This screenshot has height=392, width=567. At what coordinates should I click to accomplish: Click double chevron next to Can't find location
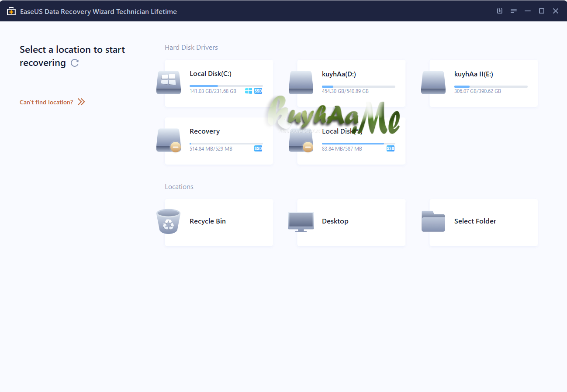(x=81, y=102)
